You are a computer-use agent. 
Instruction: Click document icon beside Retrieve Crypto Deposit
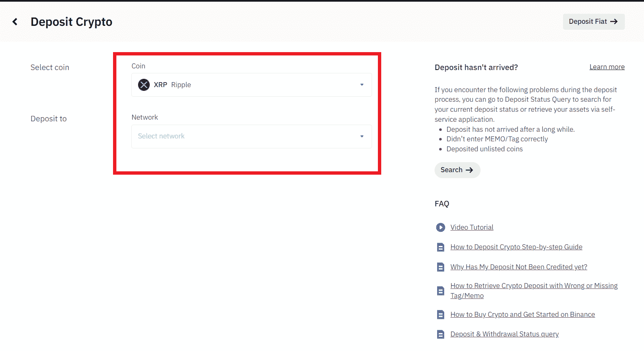click(440, 291)
